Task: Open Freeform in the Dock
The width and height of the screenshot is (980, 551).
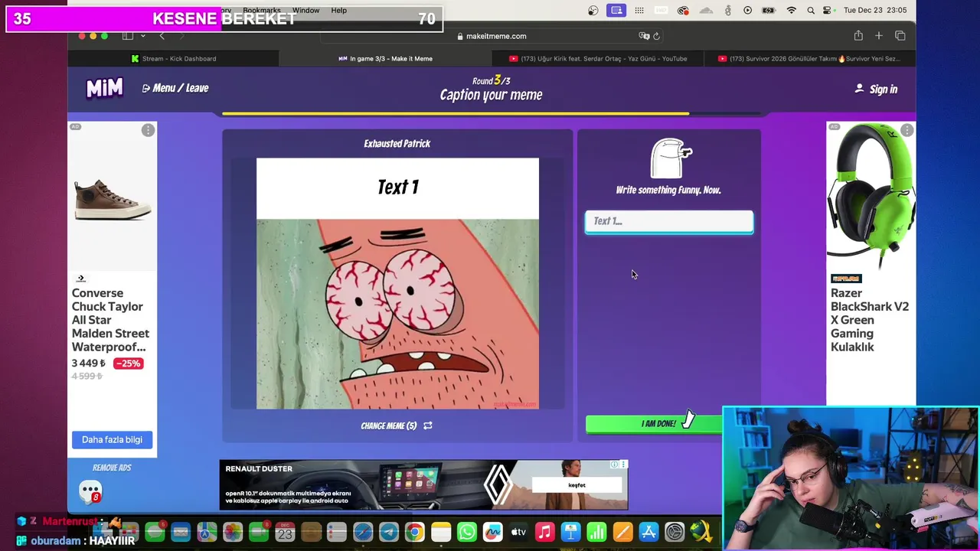Action: pos(493,532)
